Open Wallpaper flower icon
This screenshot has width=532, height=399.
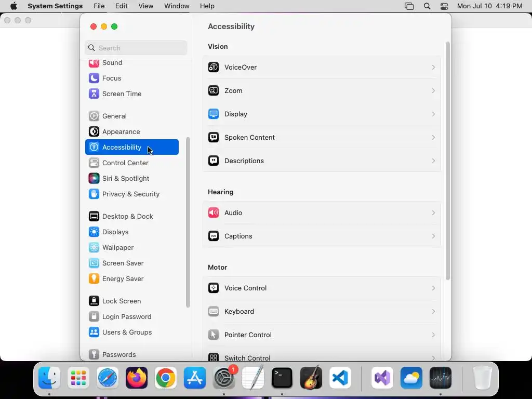[94, 248]
